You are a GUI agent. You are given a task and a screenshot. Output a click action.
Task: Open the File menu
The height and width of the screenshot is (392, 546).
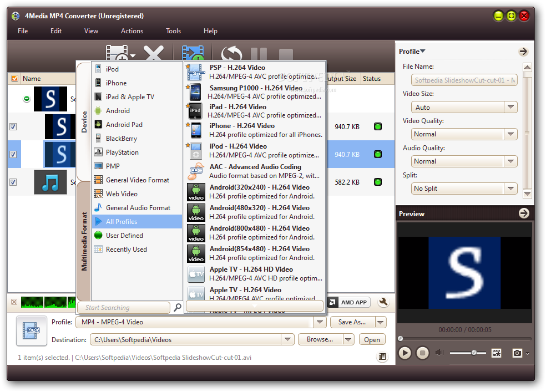(23, 31)
